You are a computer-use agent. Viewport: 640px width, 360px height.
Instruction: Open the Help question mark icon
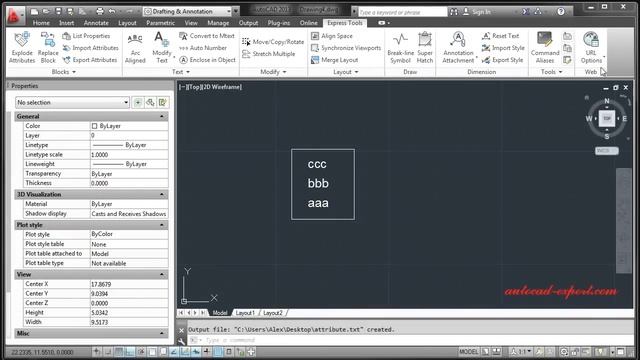(561, 11)
